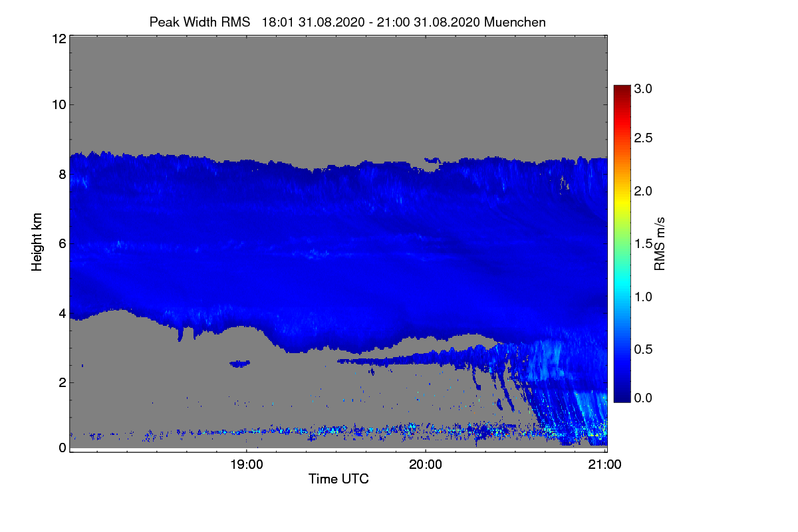Click the 'Muenchen' location in the title
The image size is (798, 532).
(515, 22)
